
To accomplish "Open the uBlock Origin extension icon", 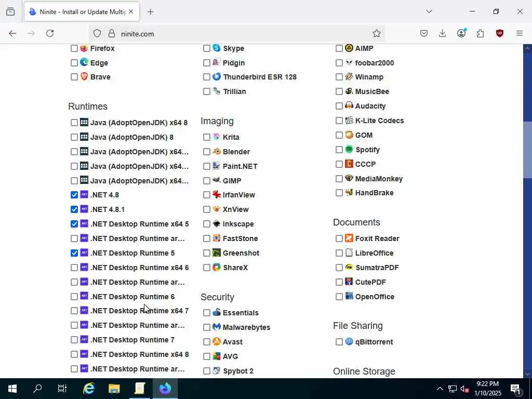I will coord(499,33).
